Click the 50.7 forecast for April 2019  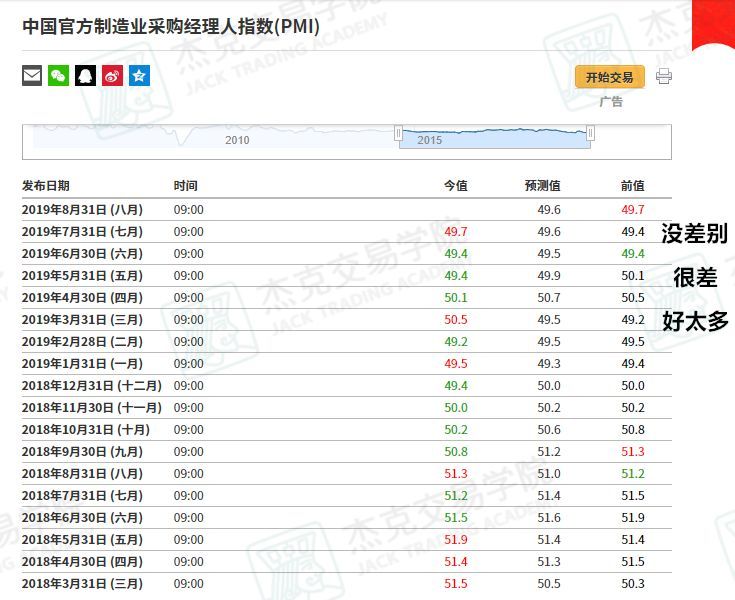point(549,298)
